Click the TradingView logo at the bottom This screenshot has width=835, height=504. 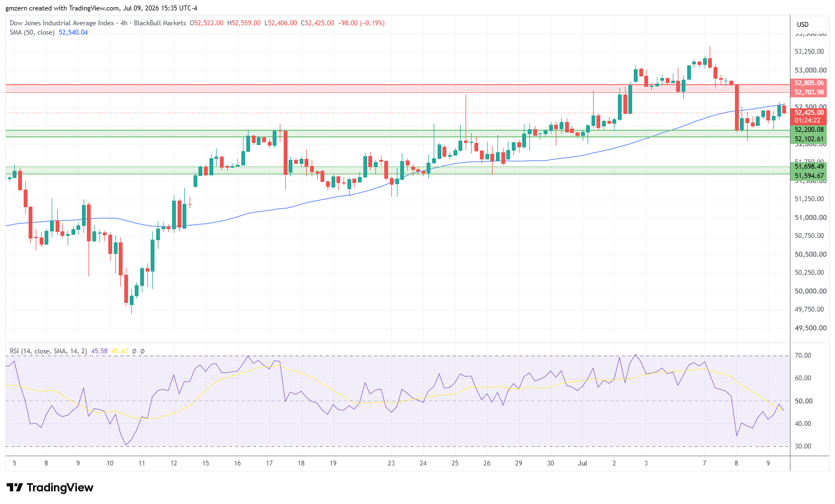(49, 488)
